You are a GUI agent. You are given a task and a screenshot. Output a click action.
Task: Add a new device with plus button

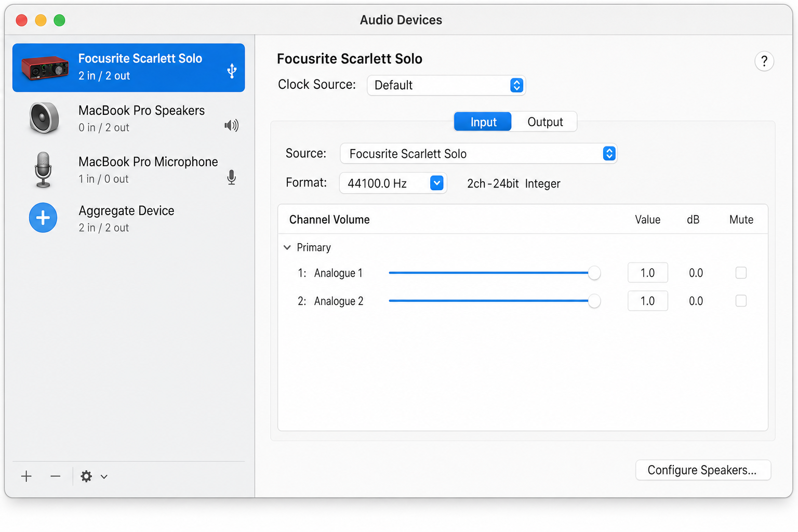[26, 476]
